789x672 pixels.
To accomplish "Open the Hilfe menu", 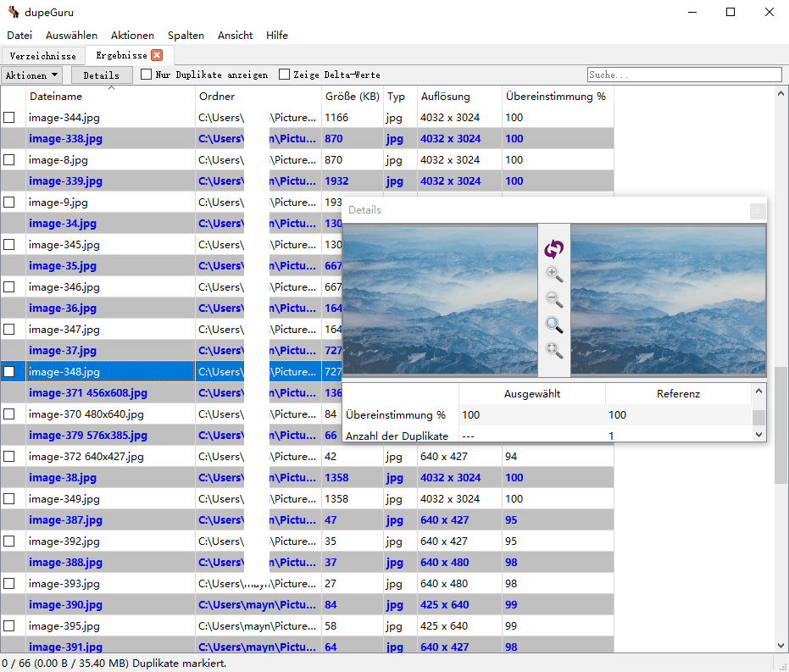I will click(277, 36).
